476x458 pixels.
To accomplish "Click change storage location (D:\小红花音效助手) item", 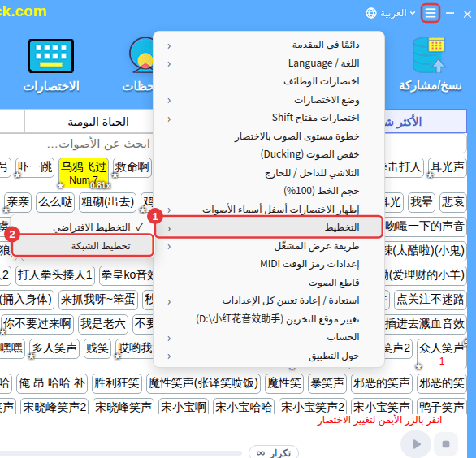I will point(269,319).
